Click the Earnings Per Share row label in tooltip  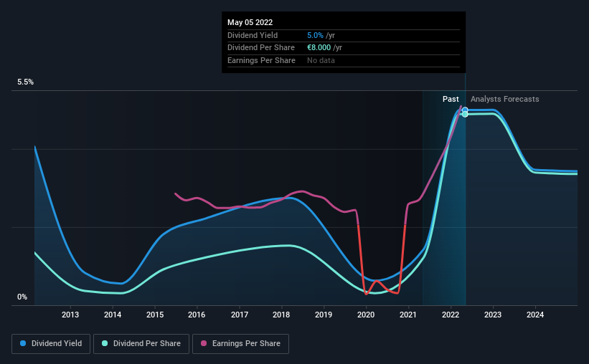tap(261, 60)
